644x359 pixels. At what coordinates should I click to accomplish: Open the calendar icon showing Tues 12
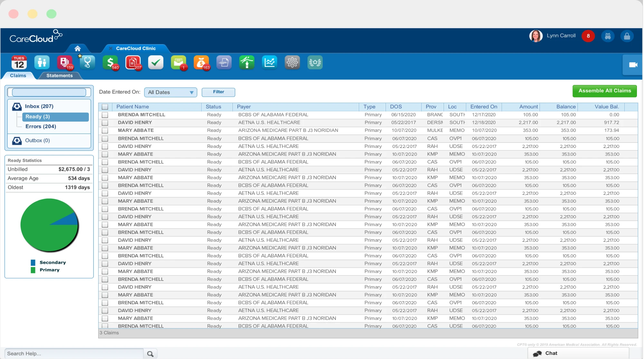[19, 62]
